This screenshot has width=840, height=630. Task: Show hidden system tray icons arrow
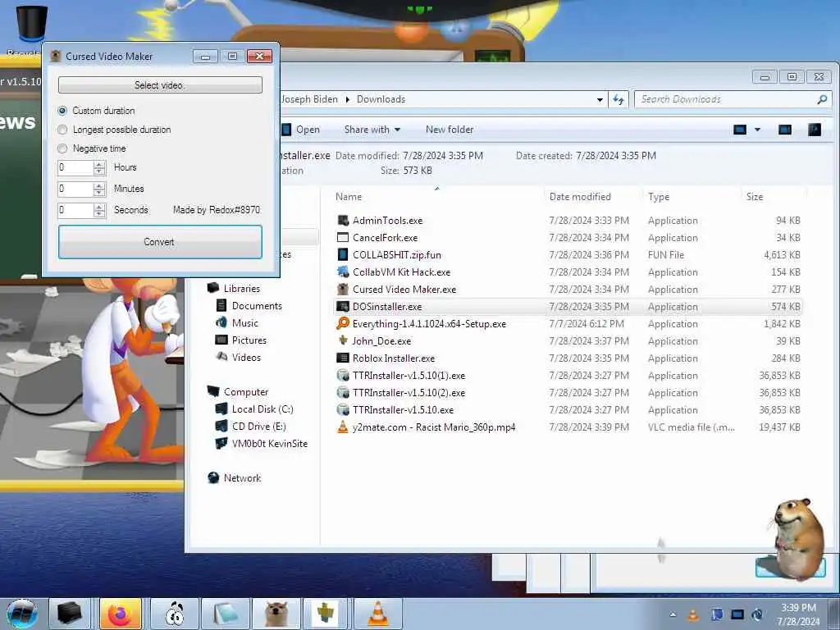pyautogui.click(x=673, y=614)
